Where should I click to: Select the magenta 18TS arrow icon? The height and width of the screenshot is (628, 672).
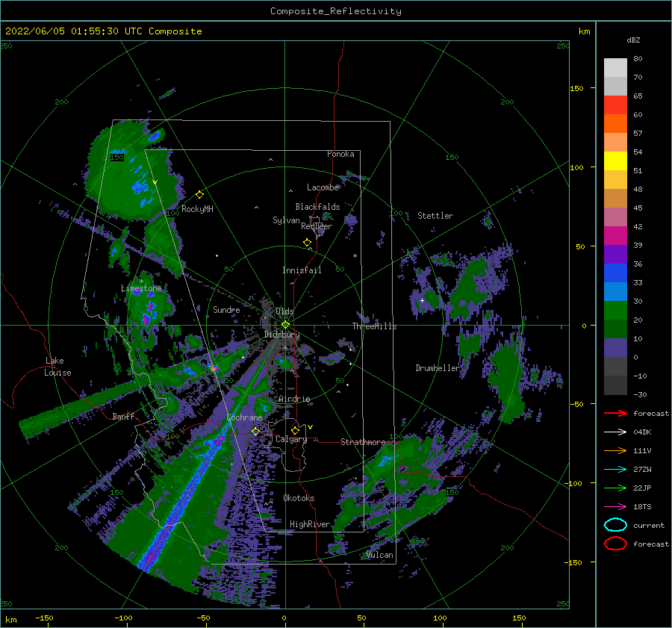[615, 506]
